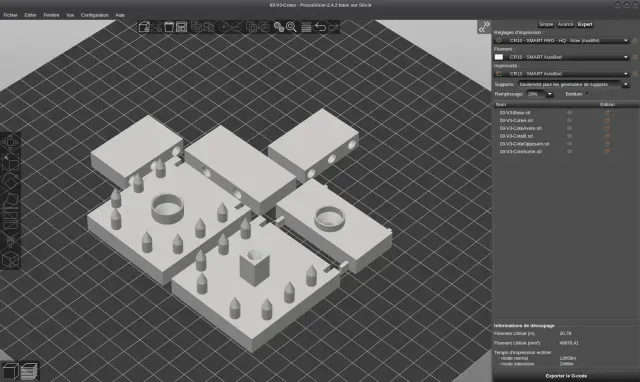Click edit icon for 03-V3-Base.stl
The width and height of the screenshot is (640, 382).
pos(607,113)
